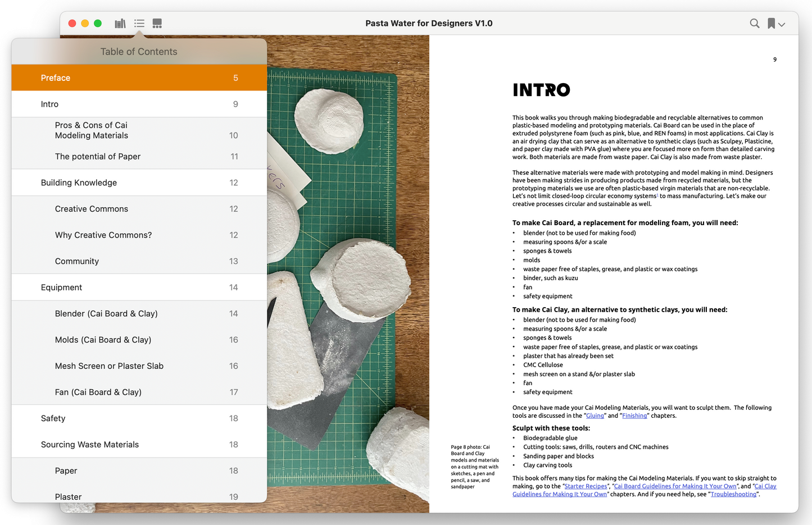Image resolution: width=812 pixels, height=525 pixels.
Task: Click the Troubleshooting link
Action: [x=733, y=495]
